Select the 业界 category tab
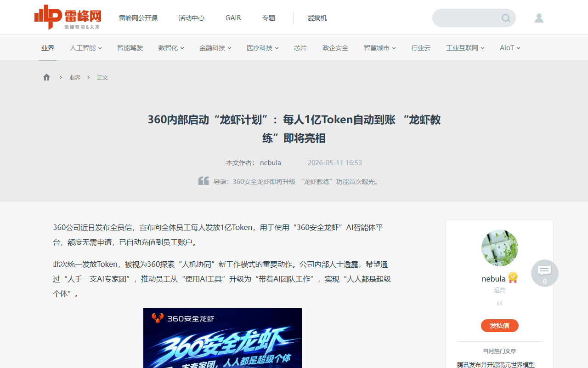Image resolution: width=588 pixels, height=368 pixels. click(x=48, y=48)
